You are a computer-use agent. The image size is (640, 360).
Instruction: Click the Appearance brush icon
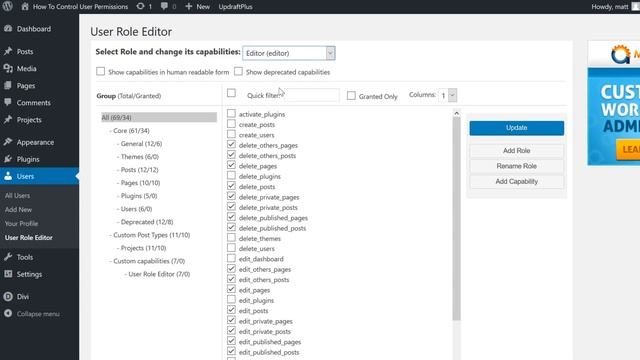point(8,142)
